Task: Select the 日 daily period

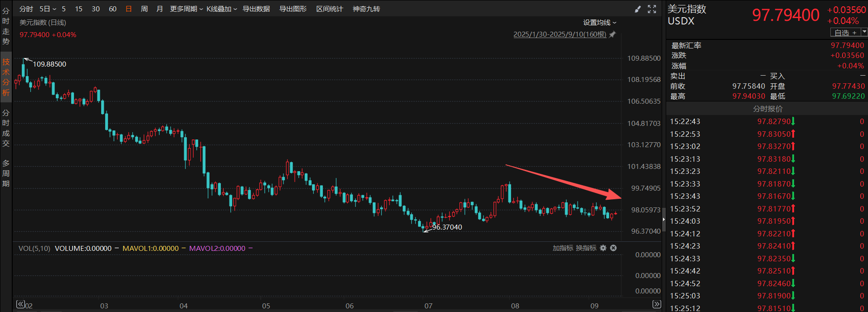Action: [x=129, y=9]
